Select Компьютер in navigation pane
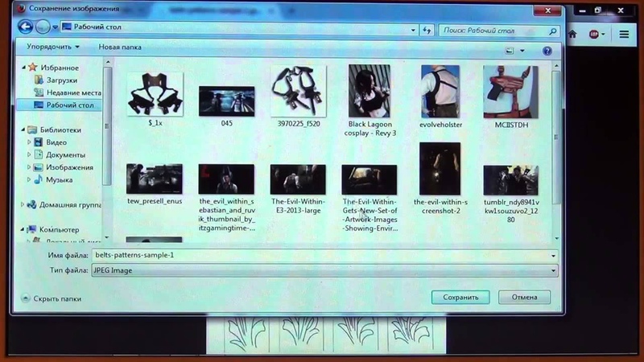Viewport: 644px width, 362px height. [x=59, y=230]
